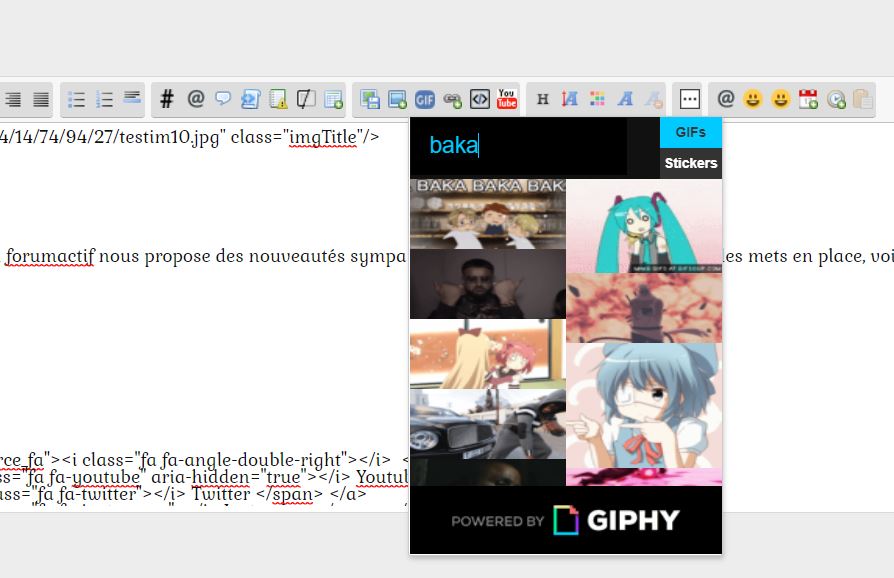This screenshot has width=894, height=578.
Task: Click the numbered list icon
Action: click(104, 99)
